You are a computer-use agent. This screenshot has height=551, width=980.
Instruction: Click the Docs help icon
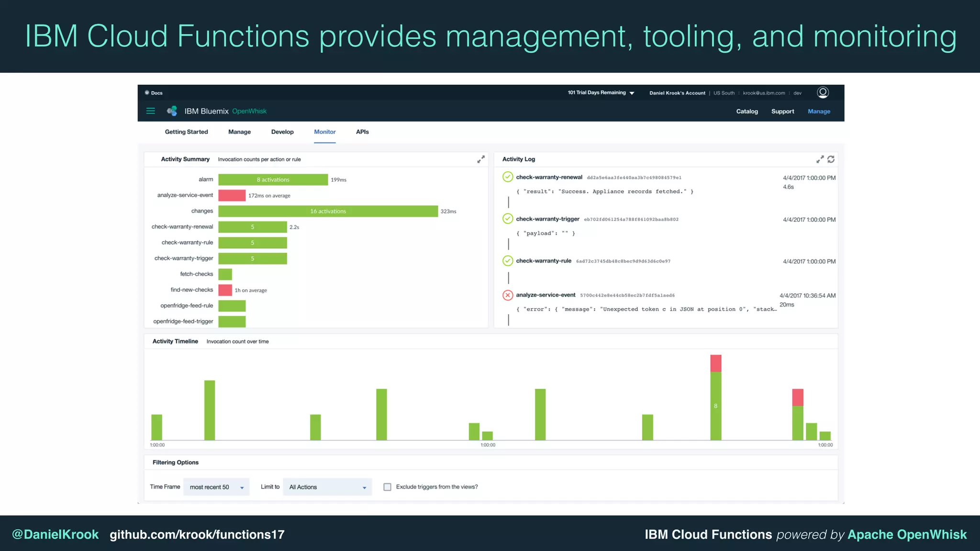pos(147,93)
